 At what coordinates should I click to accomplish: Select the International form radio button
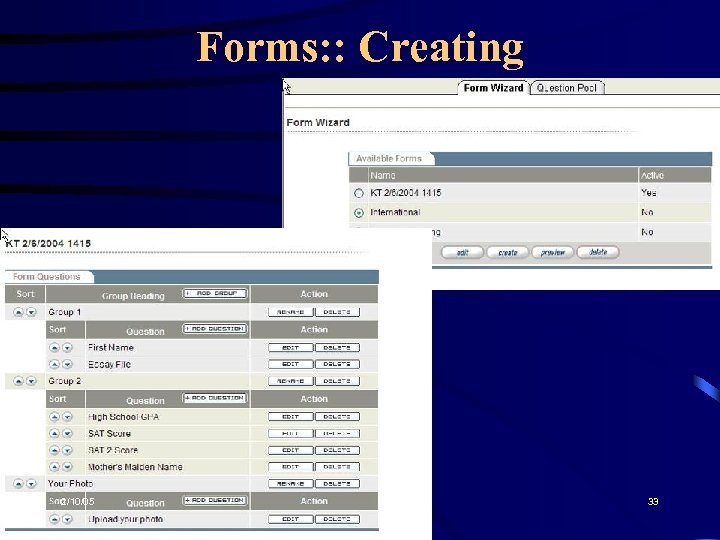click(359, 213)
